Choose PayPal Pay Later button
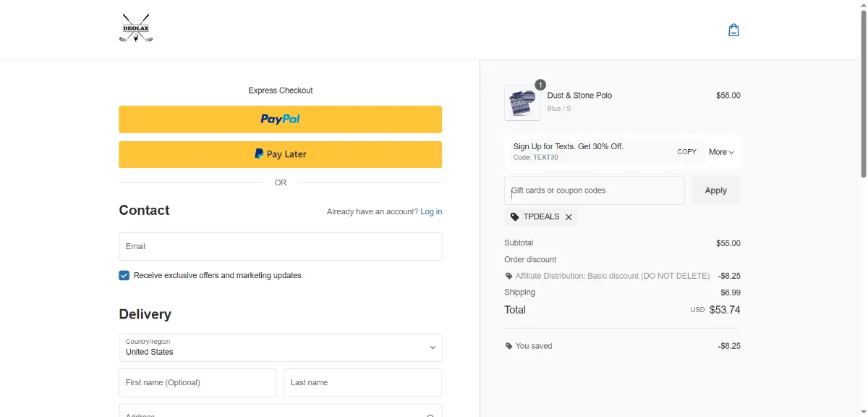Viewport: 868px width, 417px height. (x=281, y=154)
